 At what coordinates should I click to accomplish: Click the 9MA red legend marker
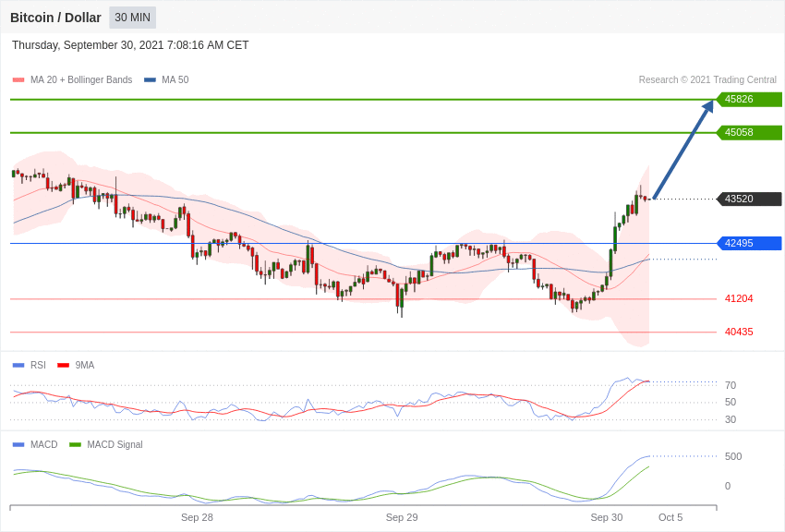[64, 366]
